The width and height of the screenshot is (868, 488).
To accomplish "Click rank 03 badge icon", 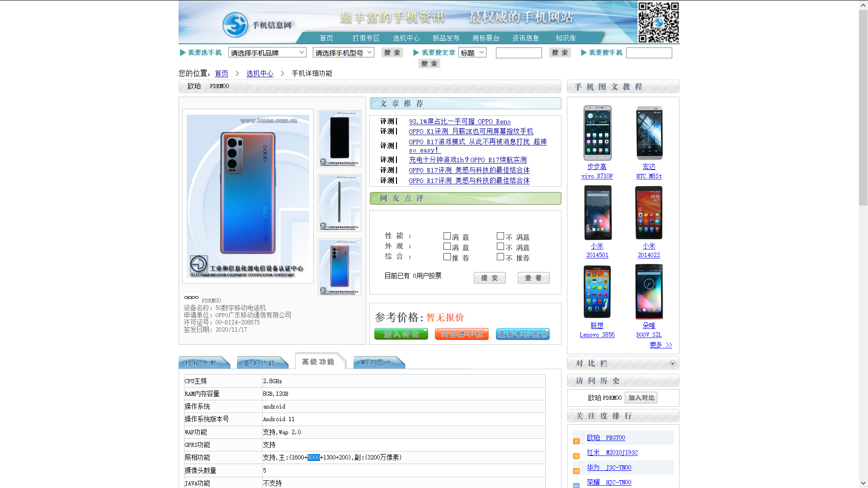I will coord(576,471).
